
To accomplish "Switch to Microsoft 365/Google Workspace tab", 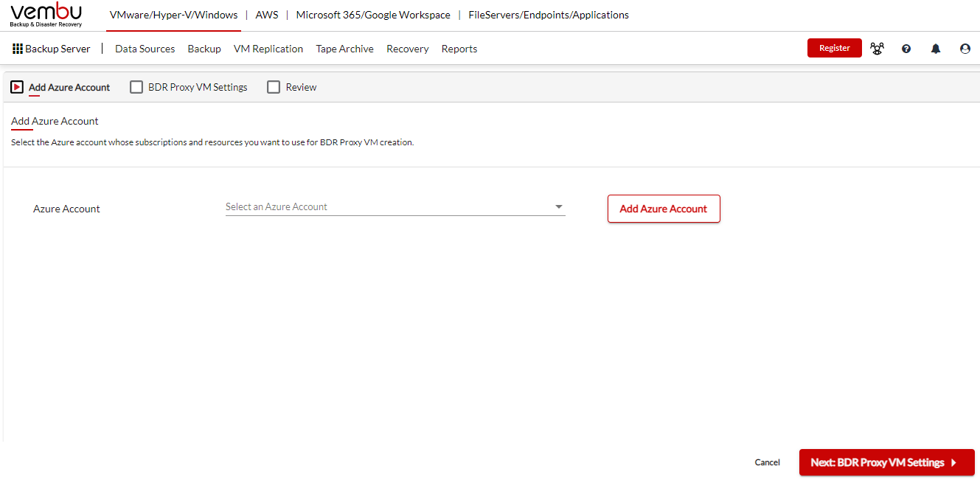I will point(373,15).
